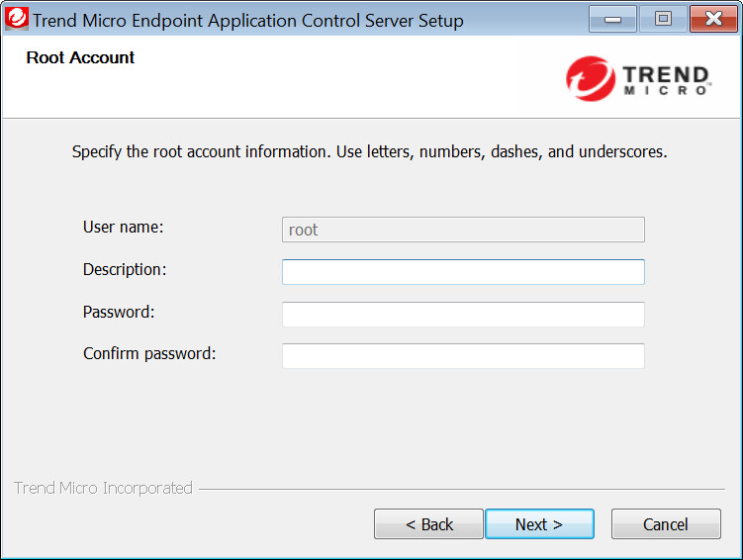Click the 'Description:' label

[125, 269]
